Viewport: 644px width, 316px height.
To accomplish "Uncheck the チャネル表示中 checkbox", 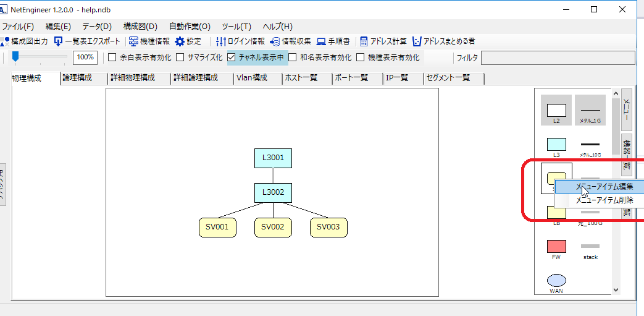I will point(232,58).
